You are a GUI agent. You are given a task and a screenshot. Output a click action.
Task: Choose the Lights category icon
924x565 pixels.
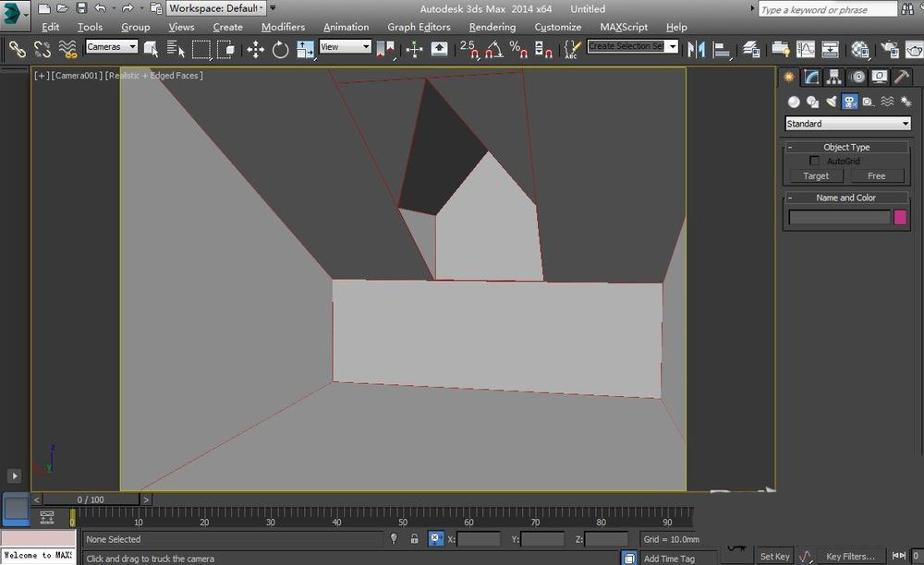pyautogui.click(x=832, y=102)
